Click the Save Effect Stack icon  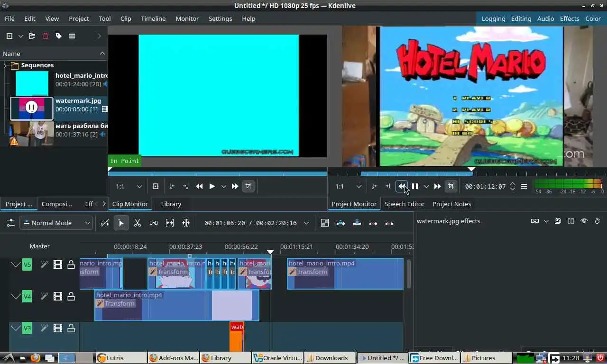coord(558,221)
